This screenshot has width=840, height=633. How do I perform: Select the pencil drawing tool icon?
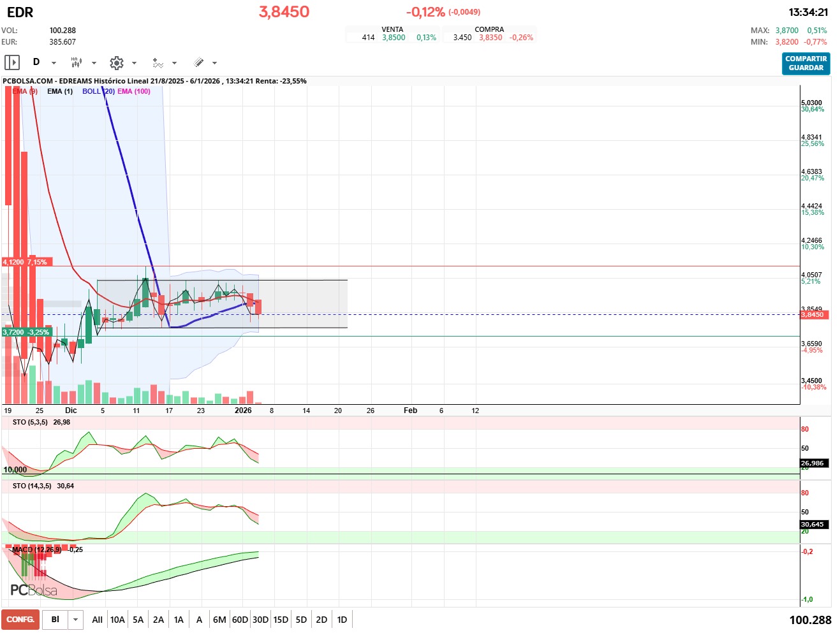coord(198,62)
